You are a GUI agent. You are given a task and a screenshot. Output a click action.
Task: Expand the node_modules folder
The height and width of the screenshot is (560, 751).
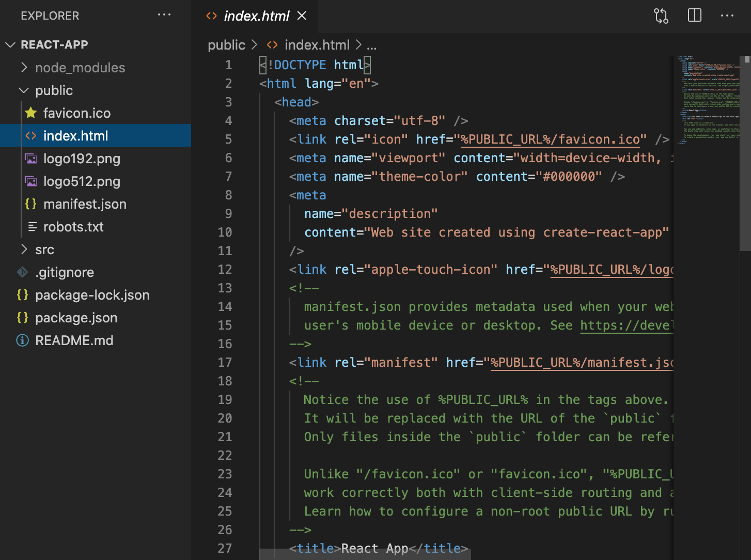click(24, 67)
